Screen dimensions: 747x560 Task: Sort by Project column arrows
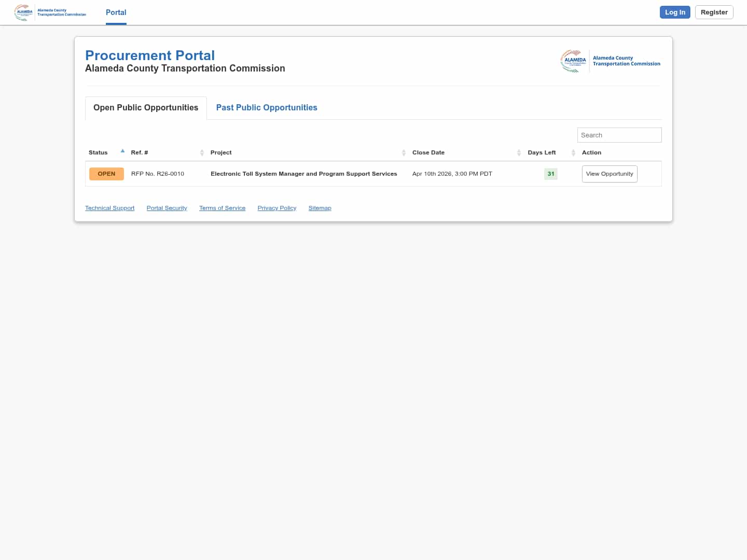click(x=404, y=152)
